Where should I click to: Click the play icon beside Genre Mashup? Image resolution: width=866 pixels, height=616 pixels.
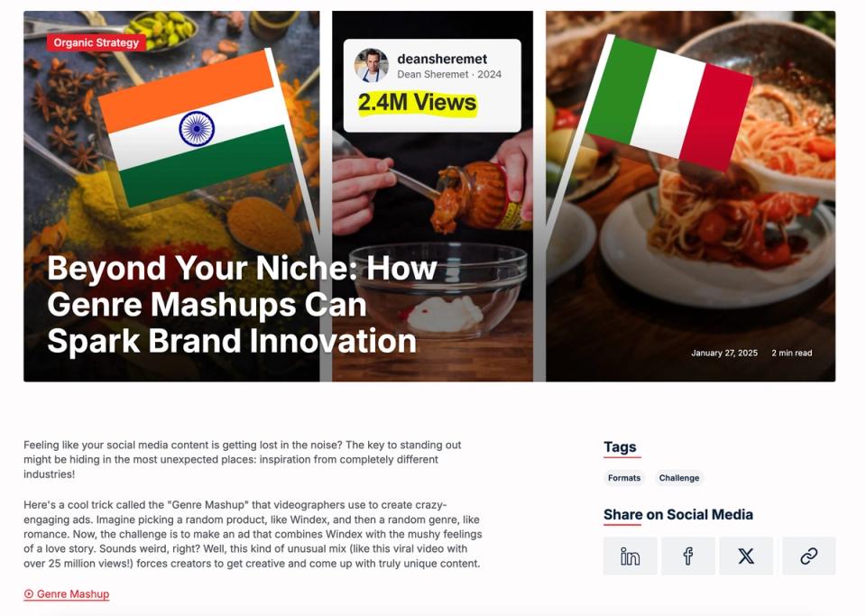click(29, 594)
